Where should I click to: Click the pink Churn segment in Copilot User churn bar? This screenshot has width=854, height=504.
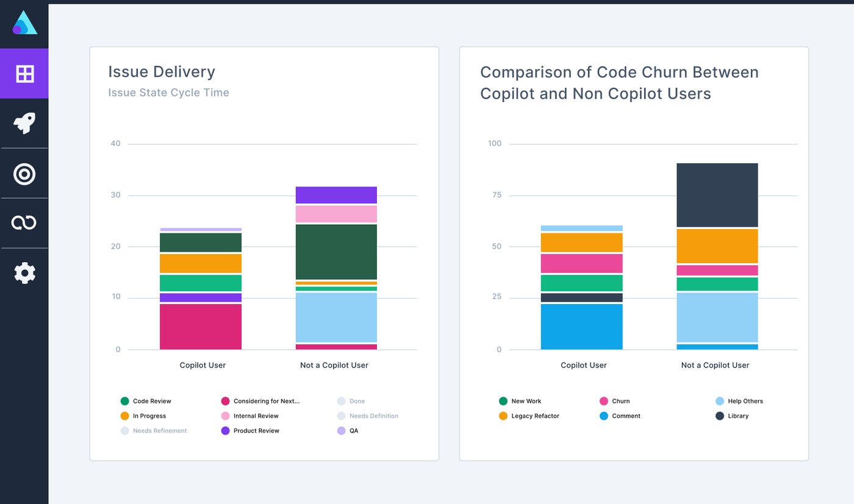(582, 263)
